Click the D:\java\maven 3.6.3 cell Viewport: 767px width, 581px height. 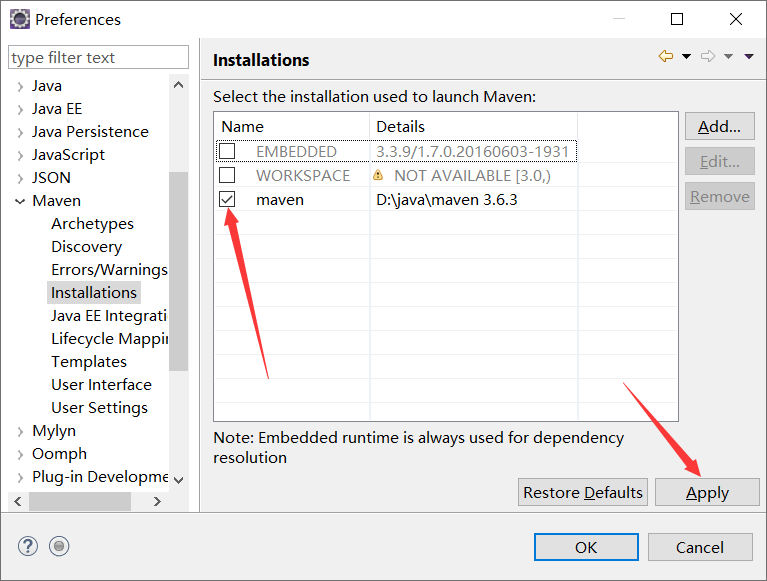click(447, 200)
